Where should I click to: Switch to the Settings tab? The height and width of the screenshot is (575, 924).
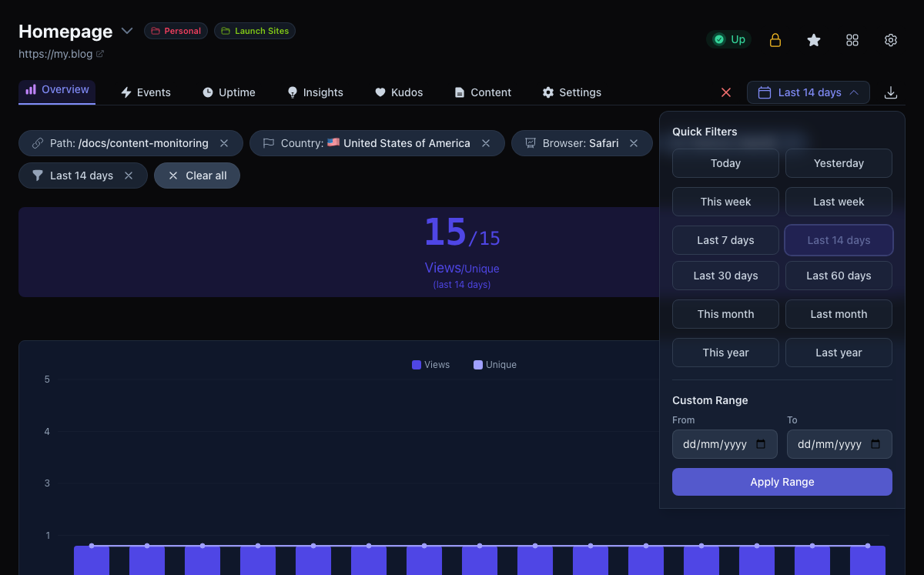click(x=571, y=92)
